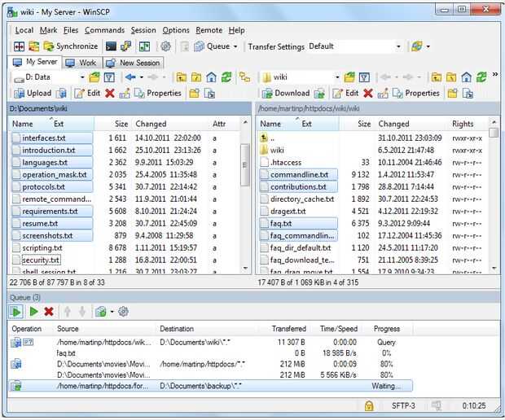Image resolution: width=505 pixels, height=420 pixels.
Task: Expand the D: Data local drive dropdown
Action: click(82, 77)
